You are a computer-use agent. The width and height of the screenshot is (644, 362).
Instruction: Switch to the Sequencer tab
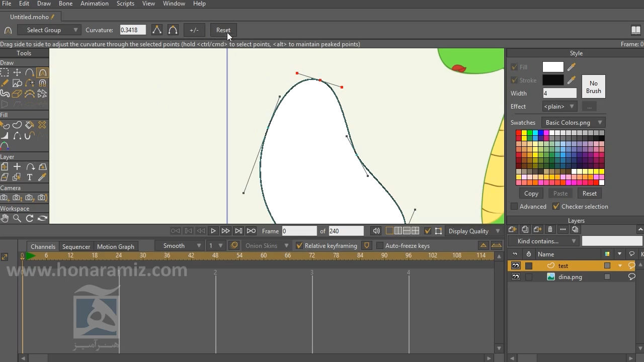76,246
